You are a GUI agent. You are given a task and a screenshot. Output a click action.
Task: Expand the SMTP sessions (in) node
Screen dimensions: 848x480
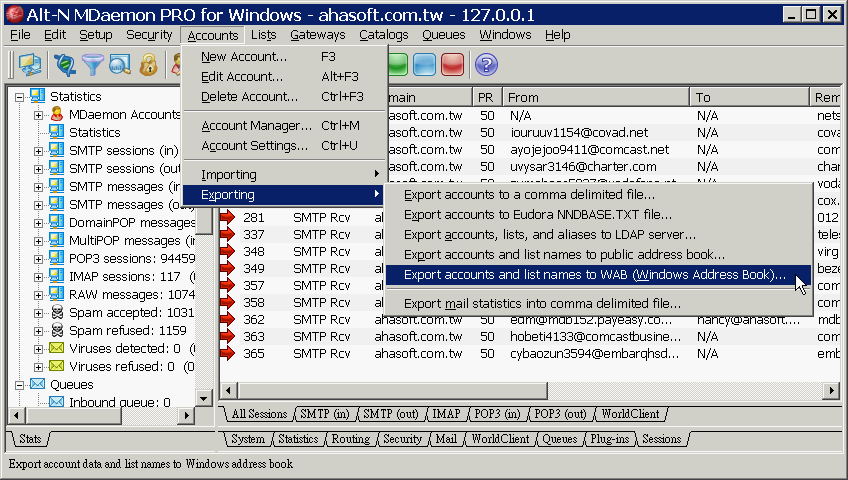click(38, 151)
